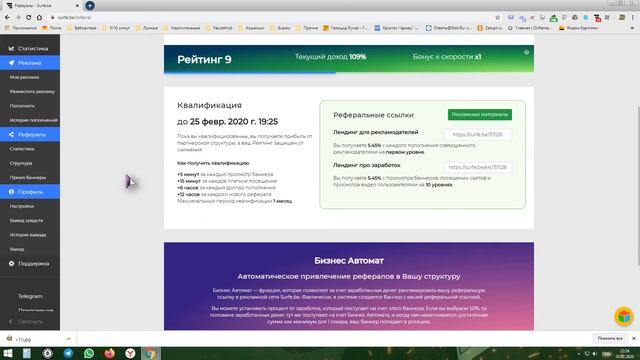Click the browser forward arrow
Viewport: 640px width, 360px height.
coord(18,18)
